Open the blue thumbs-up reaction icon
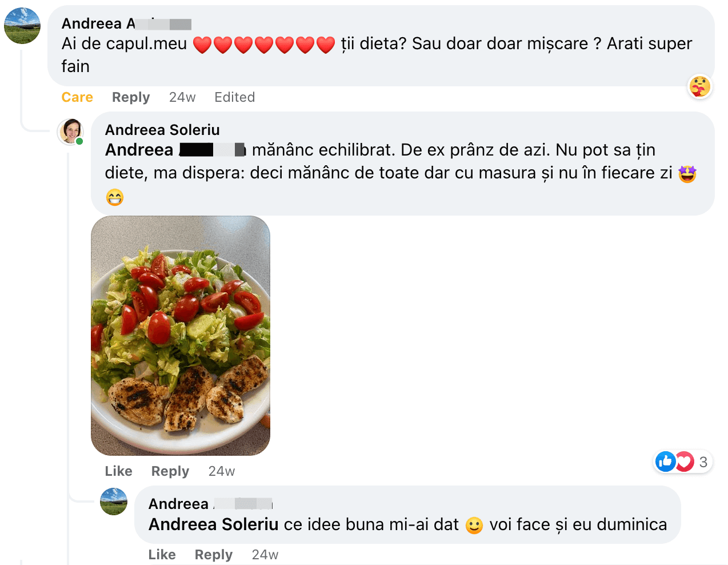Screen dimensions: 728x565 pyautogui.click(x=666, y=461)
